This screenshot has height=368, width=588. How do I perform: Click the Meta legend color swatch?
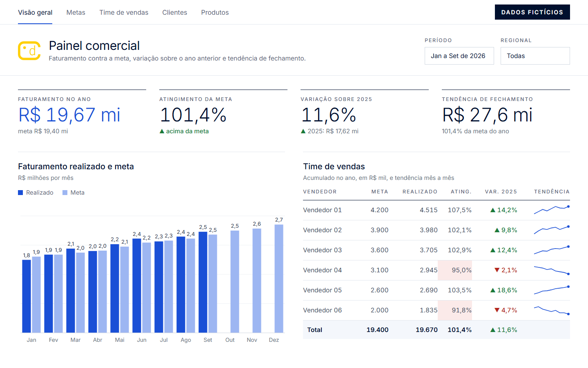pos(65,193)
